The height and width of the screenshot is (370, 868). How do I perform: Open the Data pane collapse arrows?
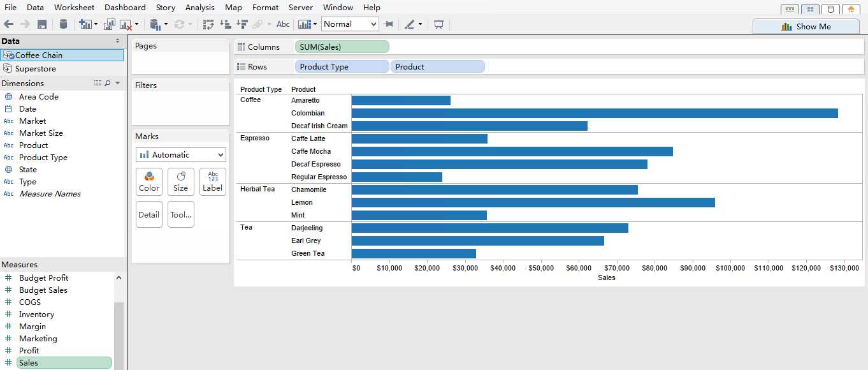(x=117, y=41)
